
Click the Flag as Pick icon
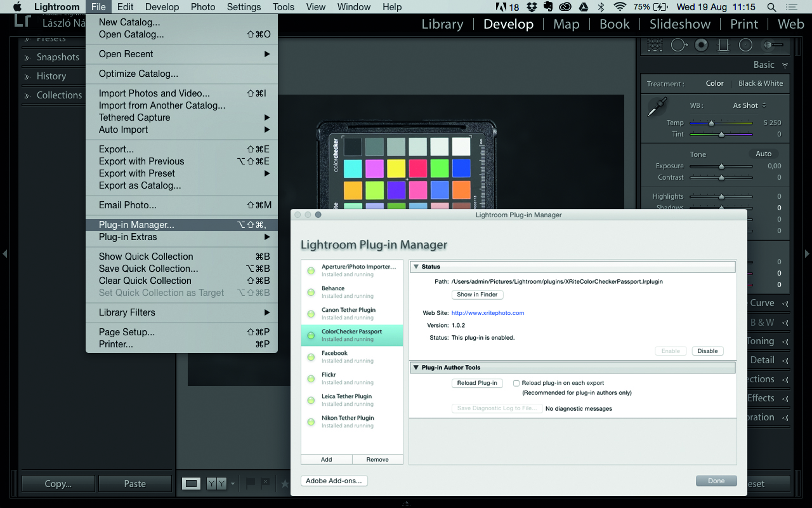click(x=251, y=483)
